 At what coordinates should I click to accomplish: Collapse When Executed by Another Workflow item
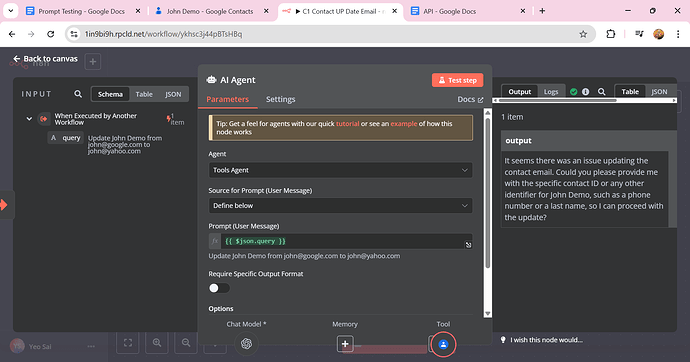coord(29,119)
